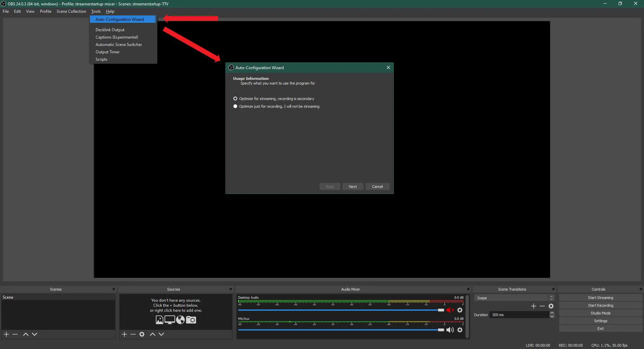Decrease transition Duration with down arrow
This screenshot has width=644, height=349.
(x=552, y=316)
